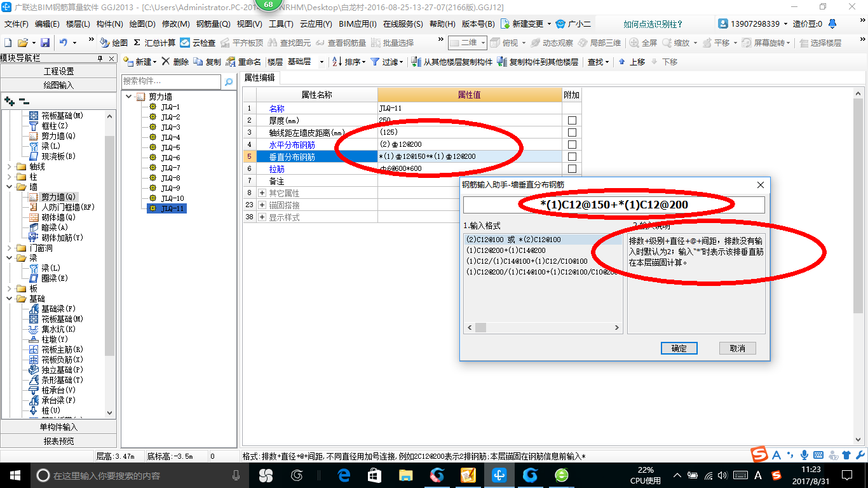
Task: Click the rebar formula input field
Action: tap(614, 205)
